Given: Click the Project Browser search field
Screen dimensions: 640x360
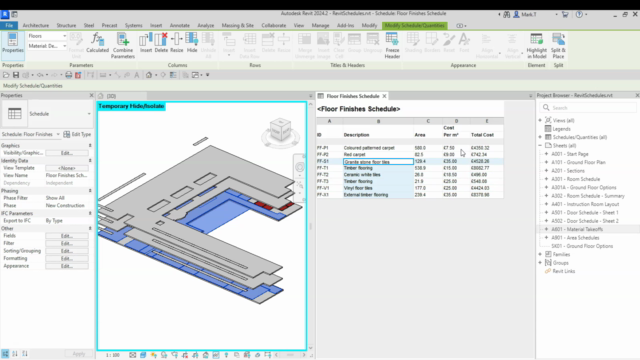Looking at the screenshot, I should pyautogui.click(x=588, y=108).
